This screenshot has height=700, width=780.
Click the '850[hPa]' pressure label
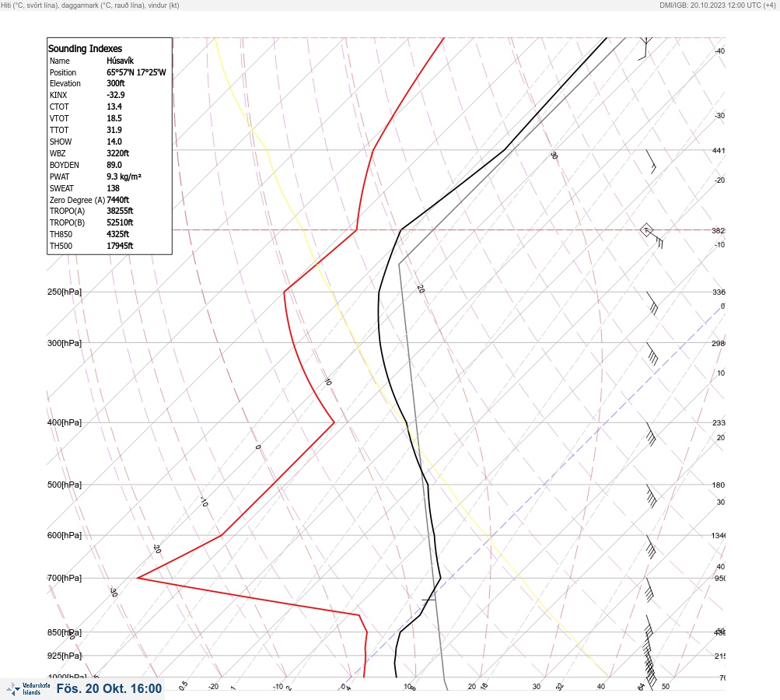coord(65,633)
